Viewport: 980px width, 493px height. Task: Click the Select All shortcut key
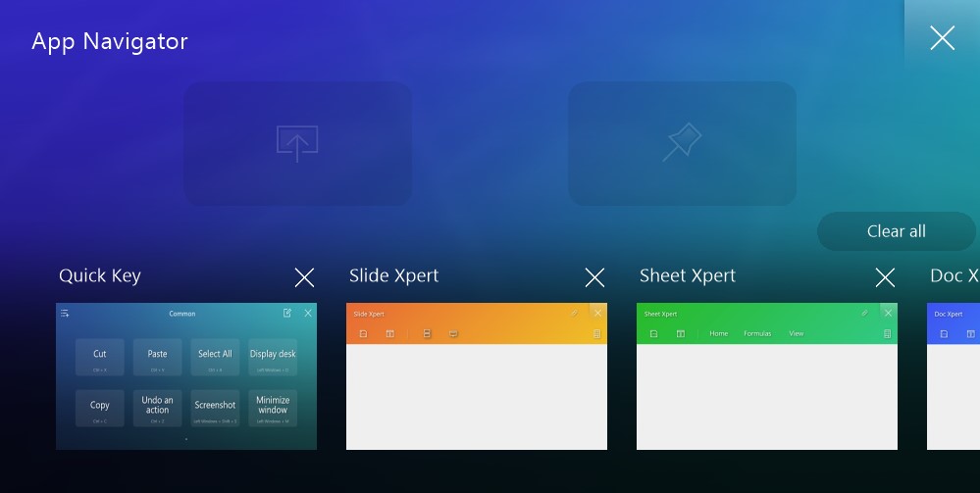[x=215, y=358]
